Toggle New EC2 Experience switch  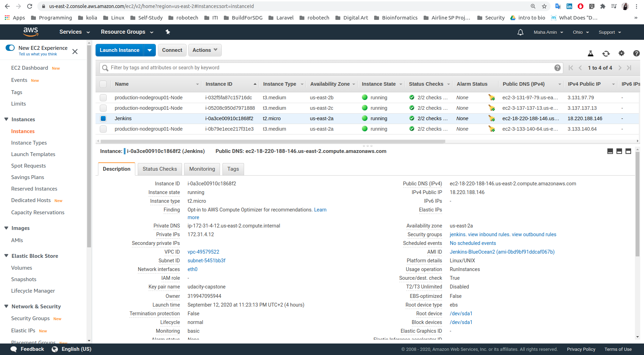click(10, 48)
